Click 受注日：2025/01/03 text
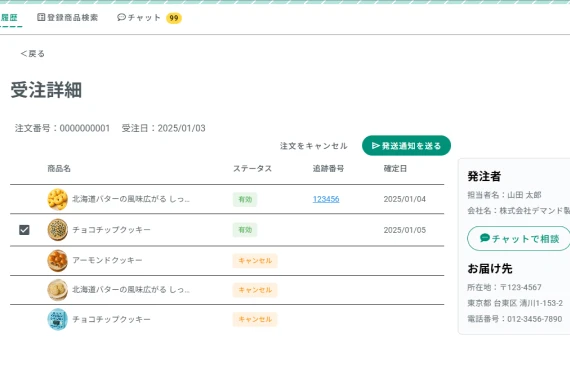 [163, 128]
